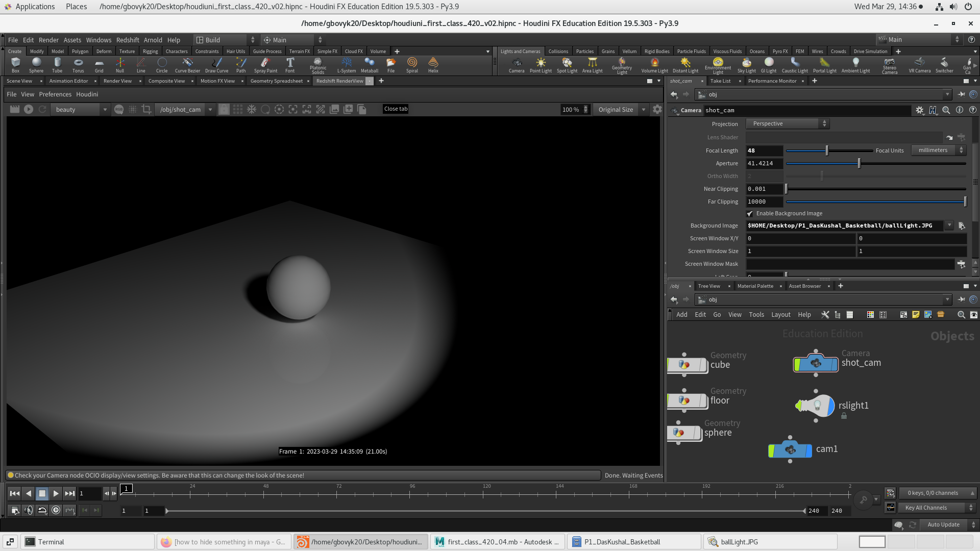Switch to the Scene View tab
980x551 pixels.
(x=19, y=81)
